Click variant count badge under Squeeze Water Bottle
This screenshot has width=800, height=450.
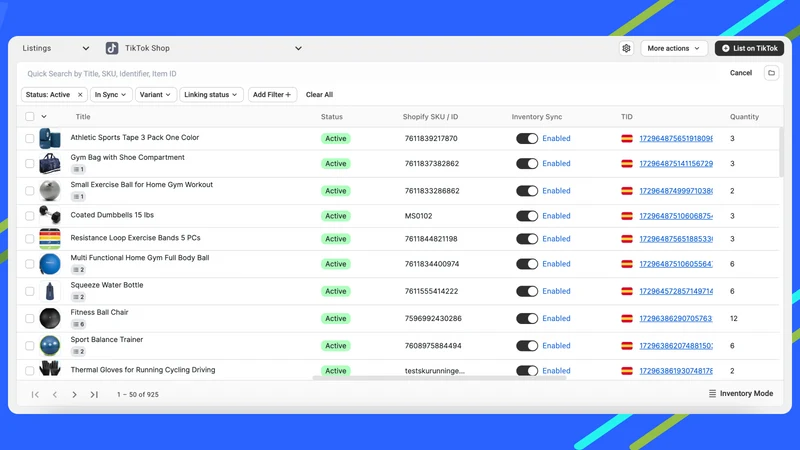coord(78,297)
